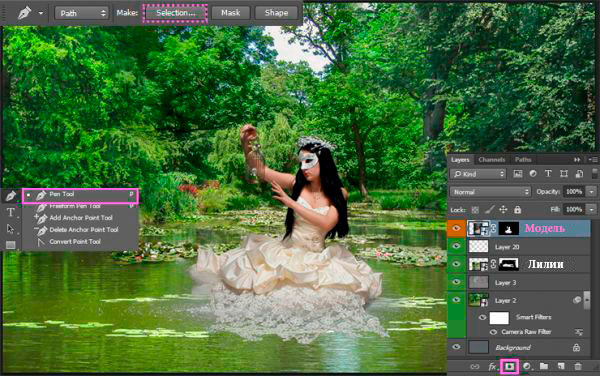Click the Mask button in options bar
This screenshot has height=376, width=600.
click(x=231, y=13)
